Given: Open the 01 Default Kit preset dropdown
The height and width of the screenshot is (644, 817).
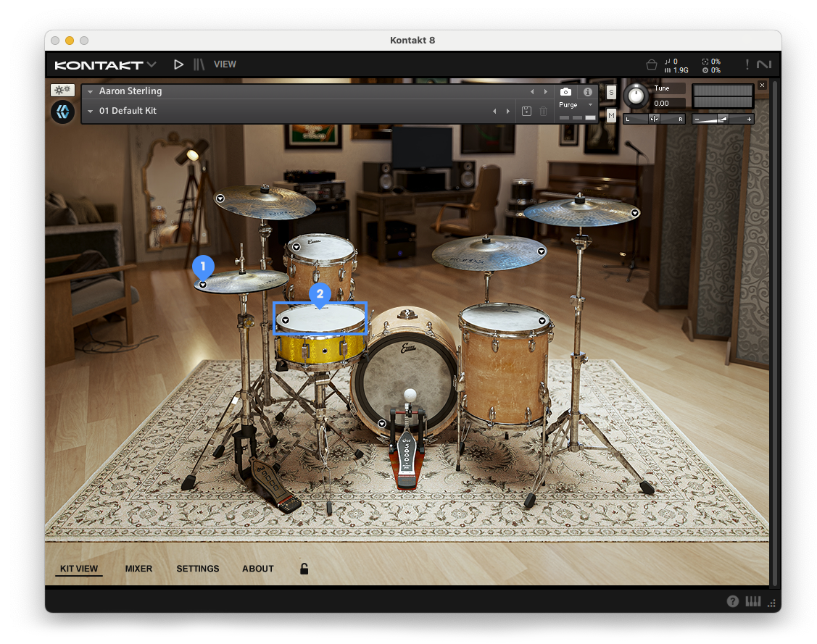Looking at the screenshot, I should 91,112.
